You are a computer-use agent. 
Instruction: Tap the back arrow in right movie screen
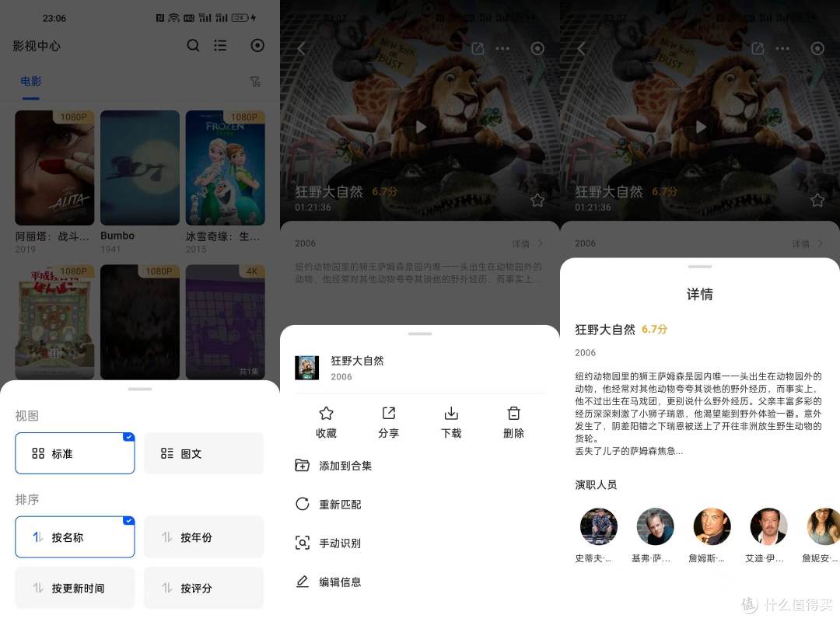[x=581, y=49]
